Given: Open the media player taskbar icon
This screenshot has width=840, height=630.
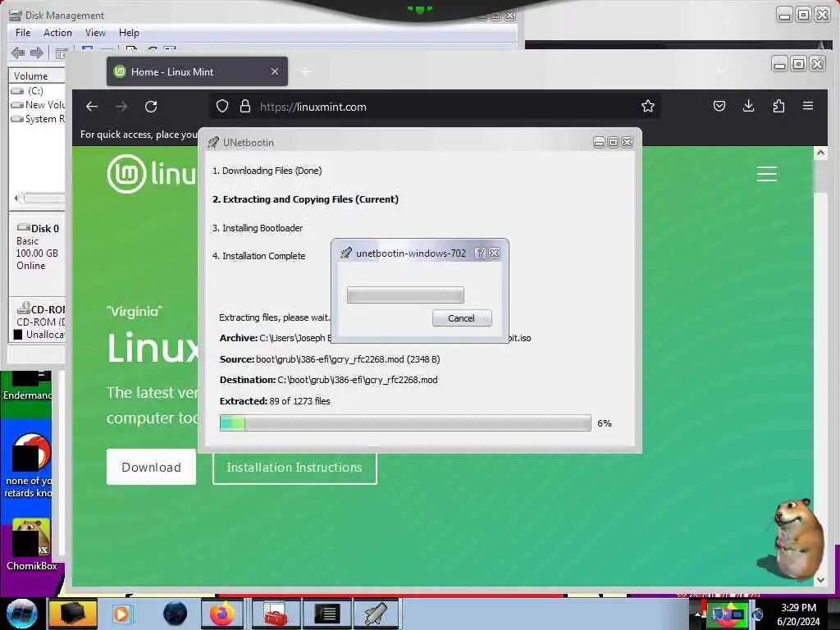Looking at the screenshot, I should click(123, 614).
